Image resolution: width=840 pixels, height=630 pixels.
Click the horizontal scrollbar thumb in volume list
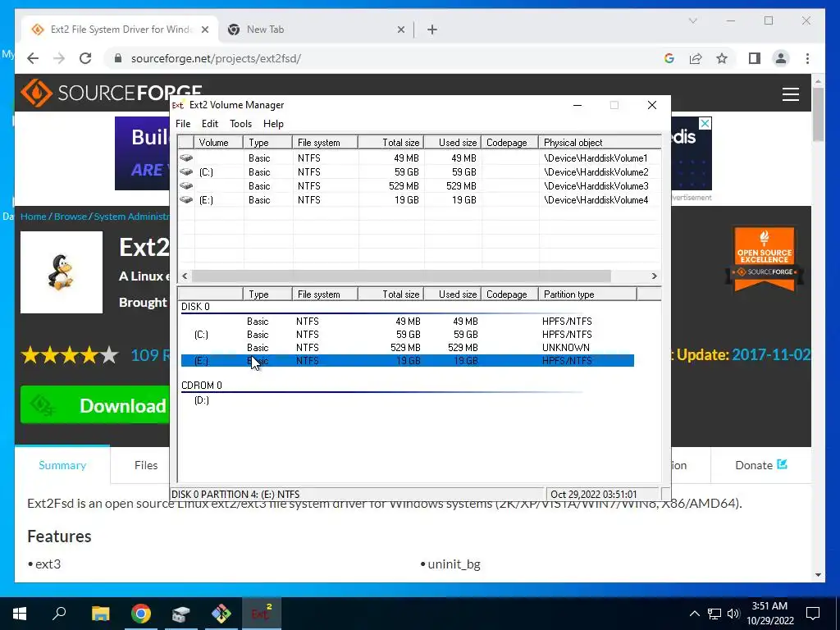coord(400,276)
